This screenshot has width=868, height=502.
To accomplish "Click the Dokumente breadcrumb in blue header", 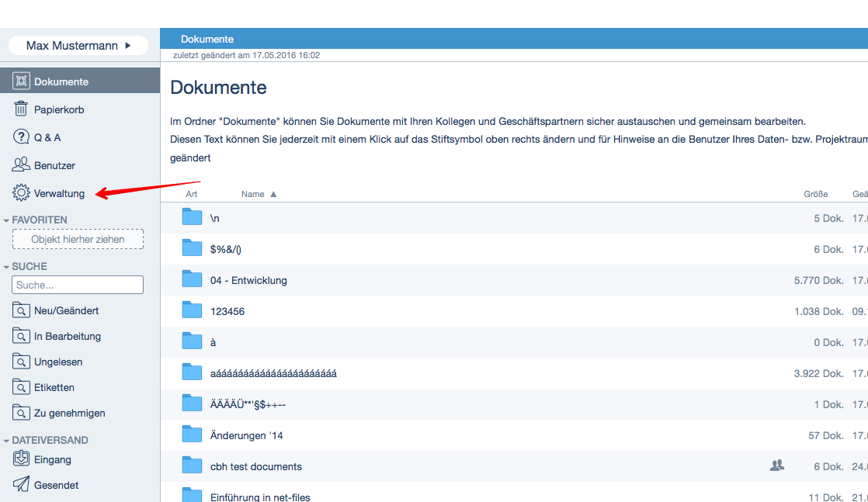I will pos(207,40).
